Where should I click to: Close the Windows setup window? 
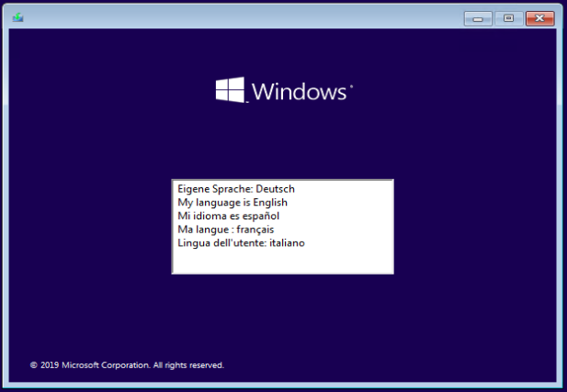539,18
